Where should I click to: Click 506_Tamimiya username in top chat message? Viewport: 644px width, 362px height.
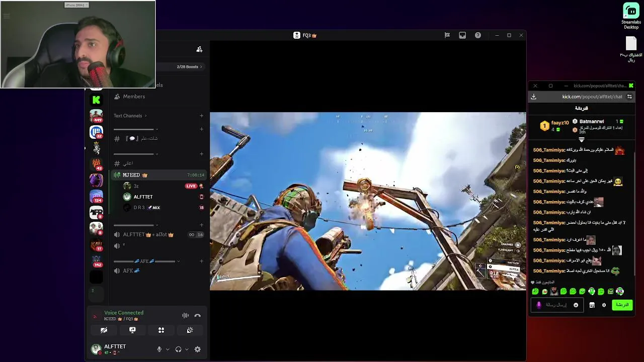click(549, 150)
